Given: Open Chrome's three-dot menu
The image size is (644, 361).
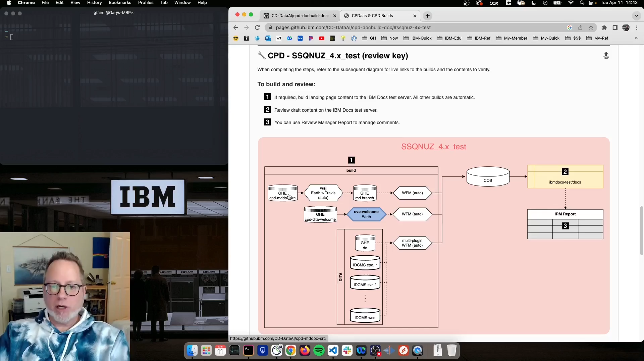Looking at the screenshot, I should click(637, 28).
